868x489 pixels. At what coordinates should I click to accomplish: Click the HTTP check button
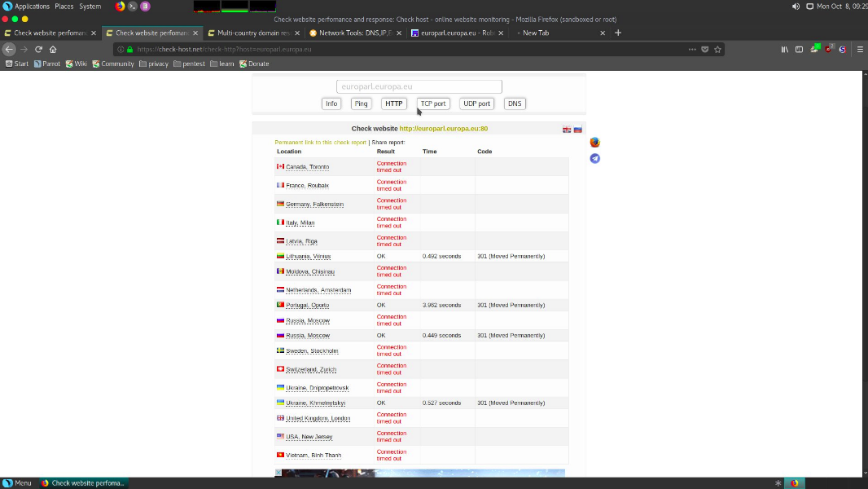[x=394, y=104]
